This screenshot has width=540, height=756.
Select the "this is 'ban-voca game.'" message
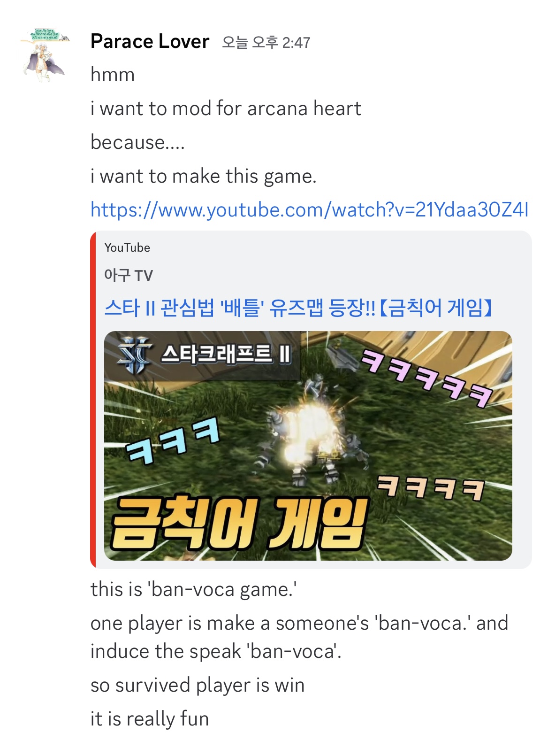[193, 589]
